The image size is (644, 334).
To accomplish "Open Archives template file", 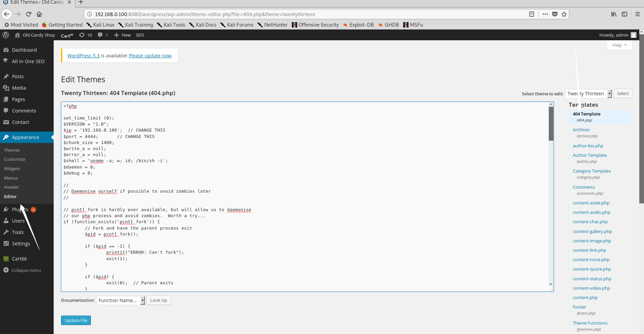I will (x=581, y=130).
